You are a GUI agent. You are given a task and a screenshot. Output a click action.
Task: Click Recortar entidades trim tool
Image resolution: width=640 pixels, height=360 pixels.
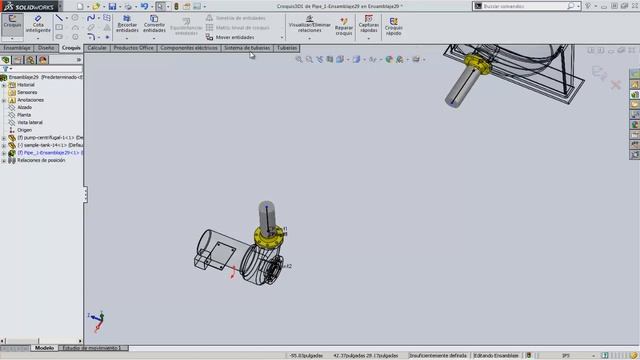pos(127,24)
